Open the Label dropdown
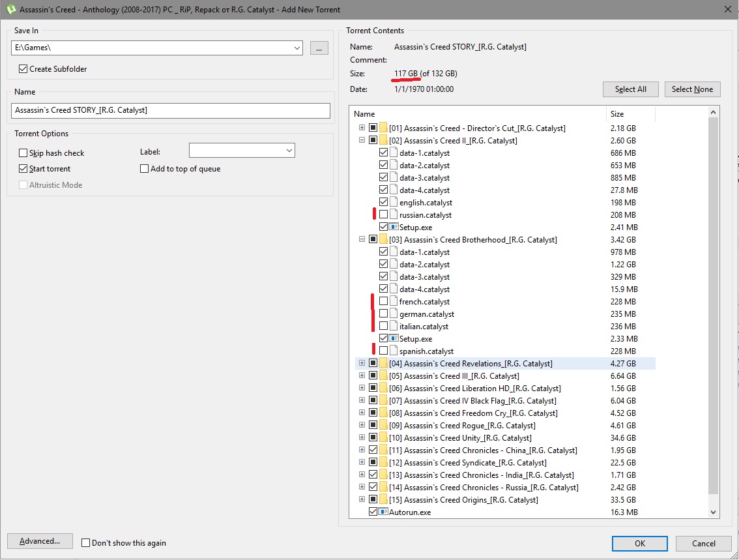 coord(289,151)
